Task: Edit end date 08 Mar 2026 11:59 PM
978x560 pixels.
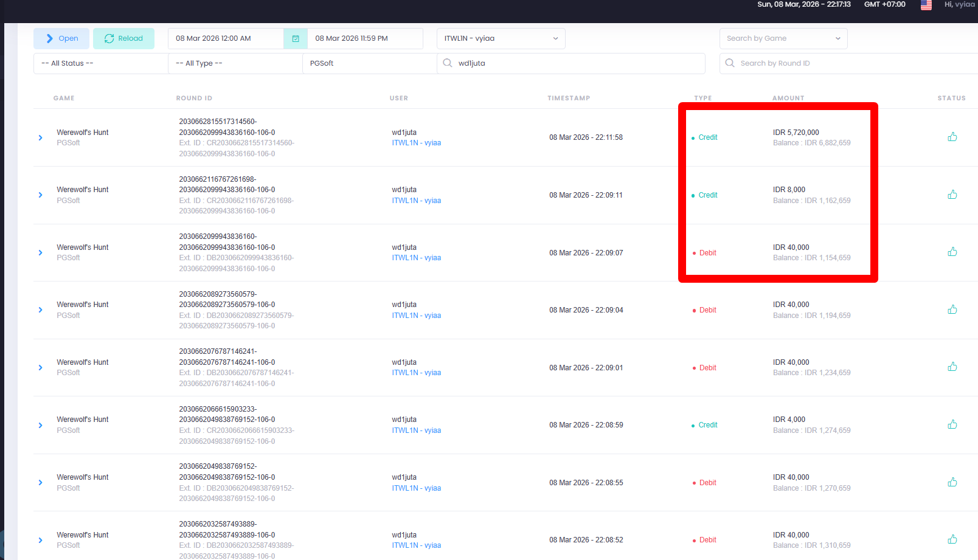Action: [x=365, y=38]
